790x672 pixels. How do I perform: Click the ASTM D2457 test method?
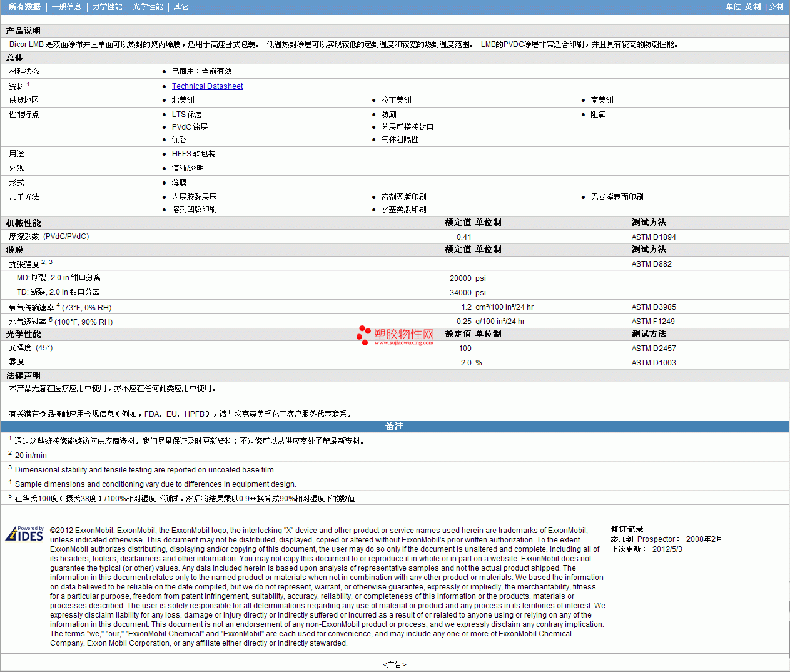click(x=654, y=349)
